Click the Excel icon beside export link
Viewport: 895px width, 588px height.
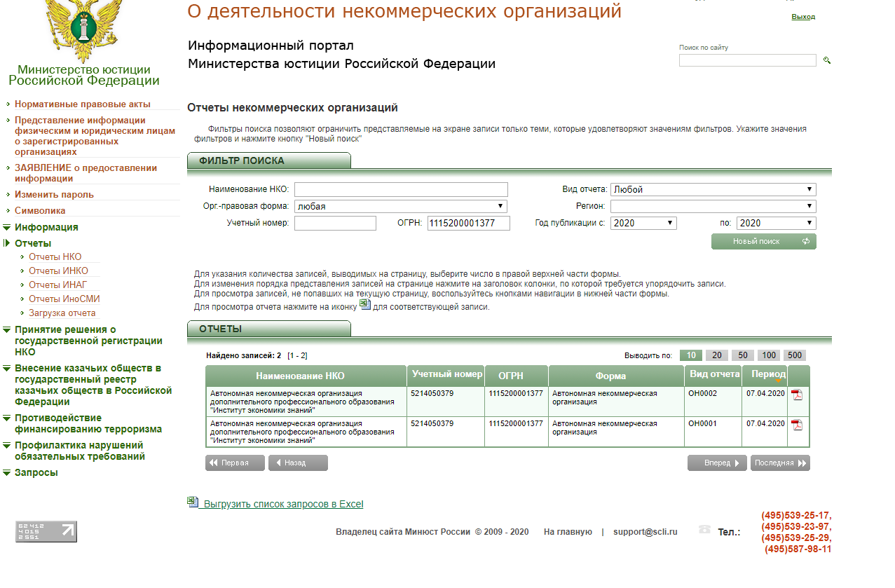[x=193, y=502]
